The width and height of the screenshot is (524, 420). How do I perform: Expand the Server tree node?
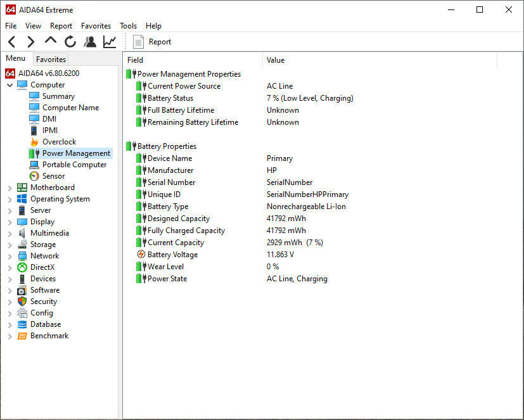click(10, 211)
